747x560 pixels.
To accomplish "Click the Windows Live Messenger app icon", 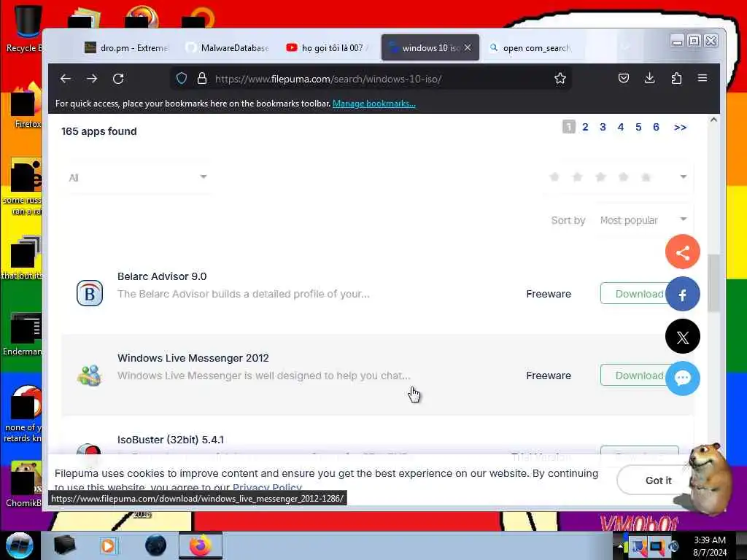I will click(x=90, y=376).
